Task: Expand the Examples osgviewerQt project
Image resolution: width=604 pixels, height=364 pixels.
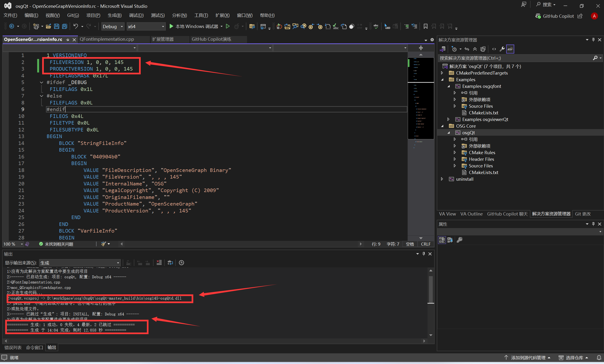Action: tap(448, 119)
